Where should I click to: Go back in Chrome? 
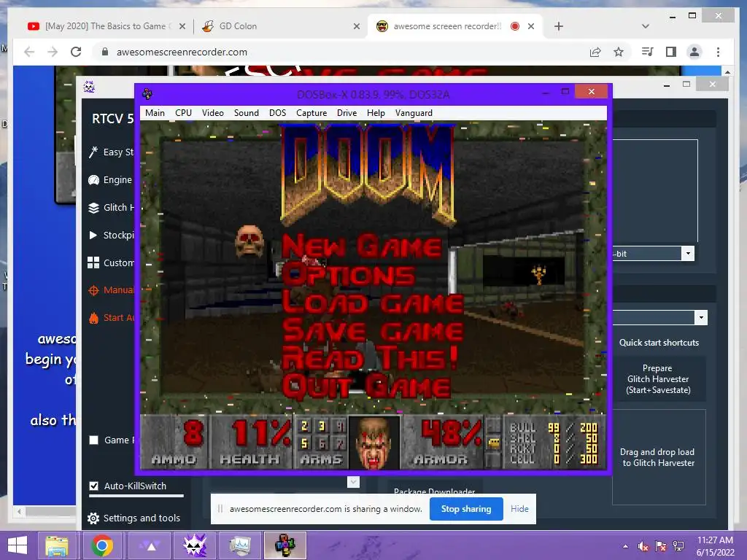pos(29,52)
